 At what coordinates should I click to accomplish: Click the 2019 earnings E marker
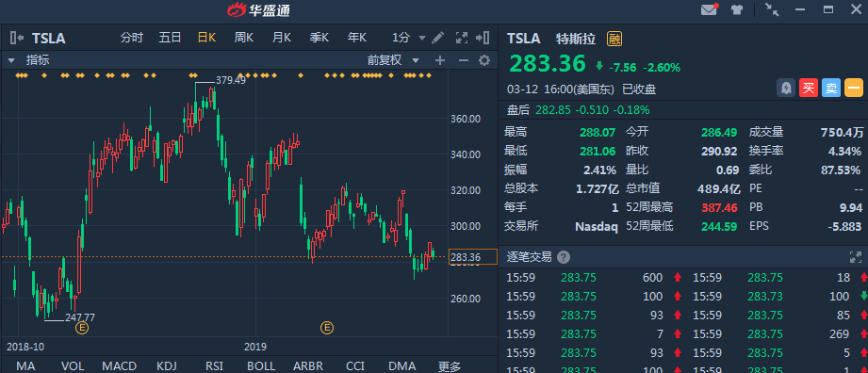click(x=327, y=328)
